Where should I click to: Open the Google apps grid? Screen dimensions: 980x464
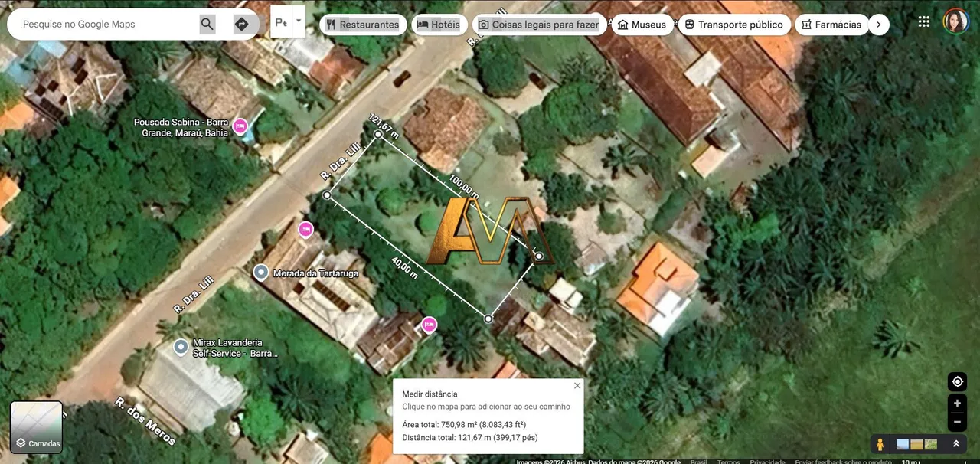(x=924, y=21)
